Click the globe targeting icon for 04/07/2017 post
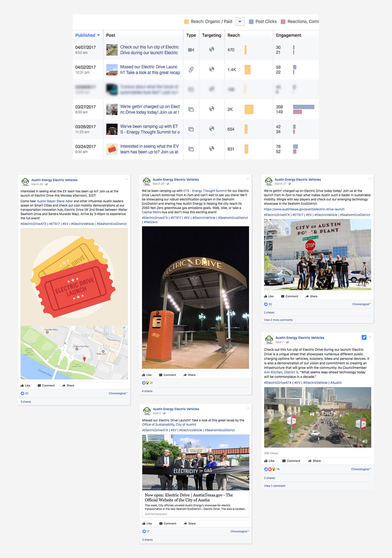Viewport: 392px width, 558px height. tap(212, 50)
